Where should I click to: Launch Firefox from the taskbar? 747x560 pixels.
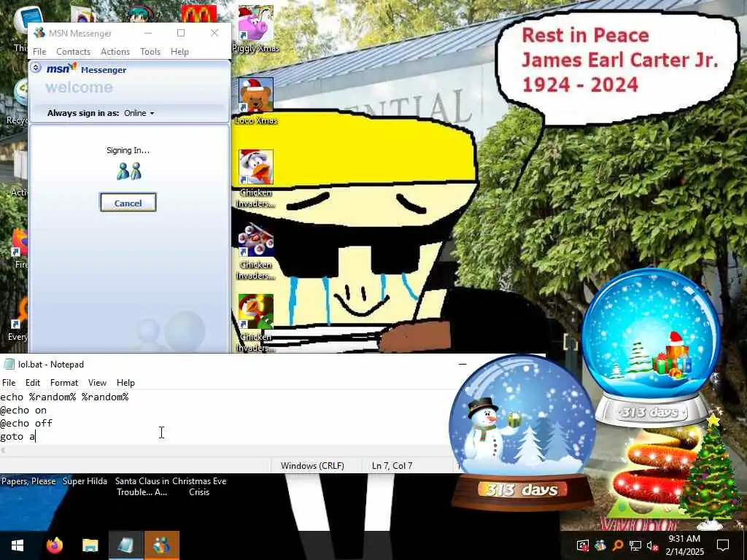54,545
